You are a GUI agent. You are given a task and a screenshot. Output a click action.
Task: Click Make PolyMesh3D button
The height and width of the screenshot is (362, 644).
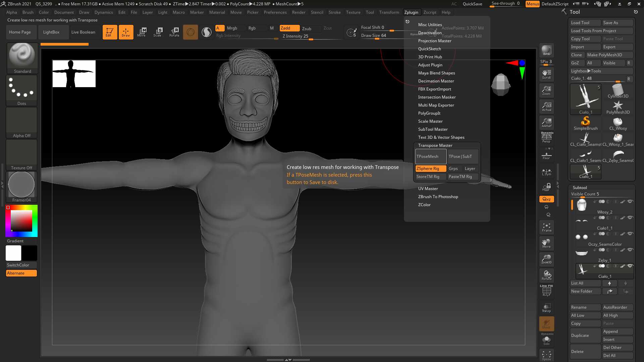click(x=609, y=55)
